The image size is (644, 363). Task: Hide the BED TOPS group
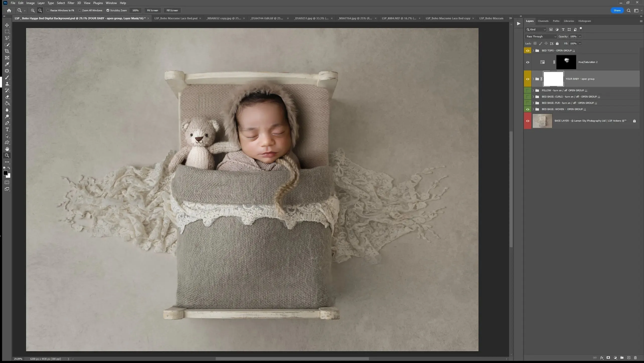tap(528, 51)
